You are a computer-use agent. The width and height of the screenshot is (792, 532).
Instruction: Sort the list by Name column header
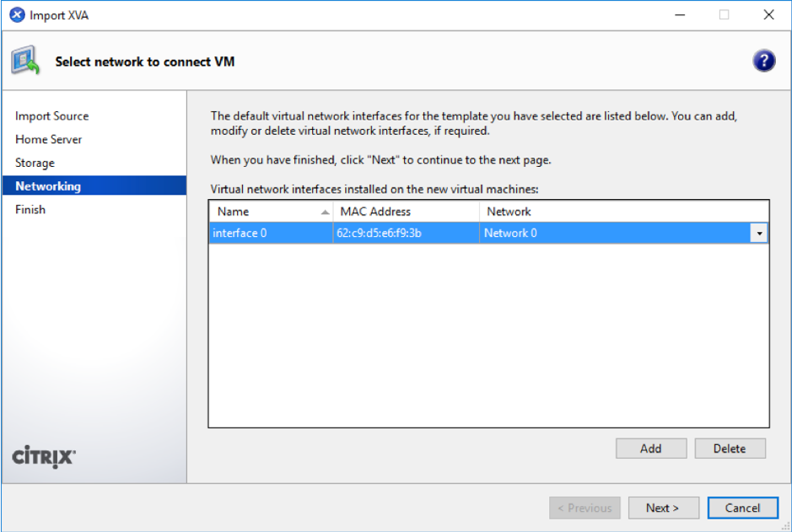(x=272, y=212)
